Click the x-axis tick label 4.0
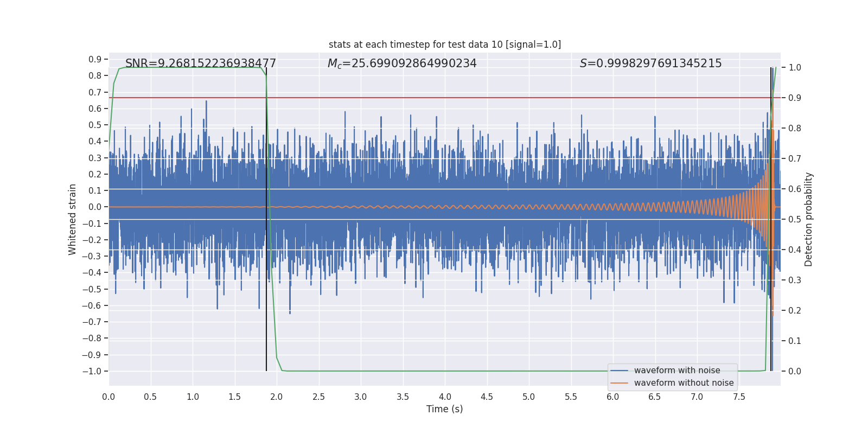This screenshot has width=868, height=434. 445,397
